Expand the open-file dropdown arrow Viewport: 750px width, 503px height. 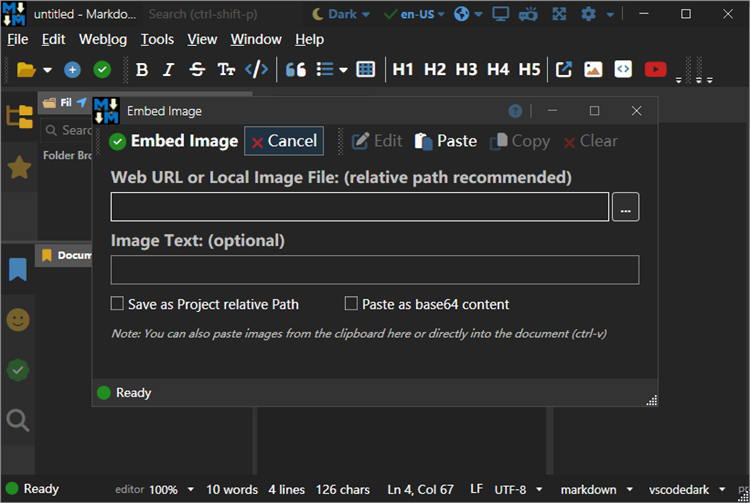click(47, 70)
